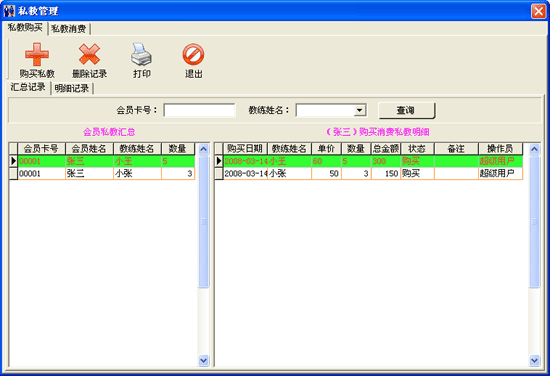Viewport: 550px width, 376px height.
Task: Click 小王 in right detail table
Action: (x=289, y=161)
